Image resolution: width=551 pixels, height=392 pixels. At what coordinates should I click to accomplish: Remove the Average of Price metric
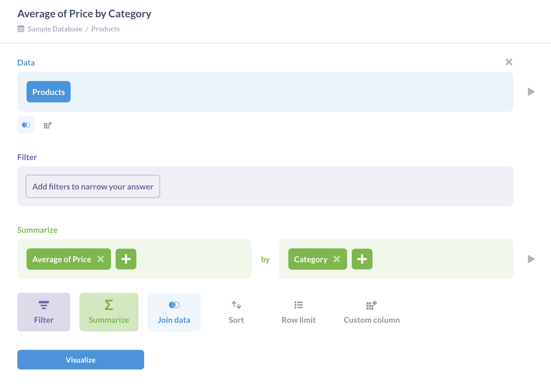101,259
